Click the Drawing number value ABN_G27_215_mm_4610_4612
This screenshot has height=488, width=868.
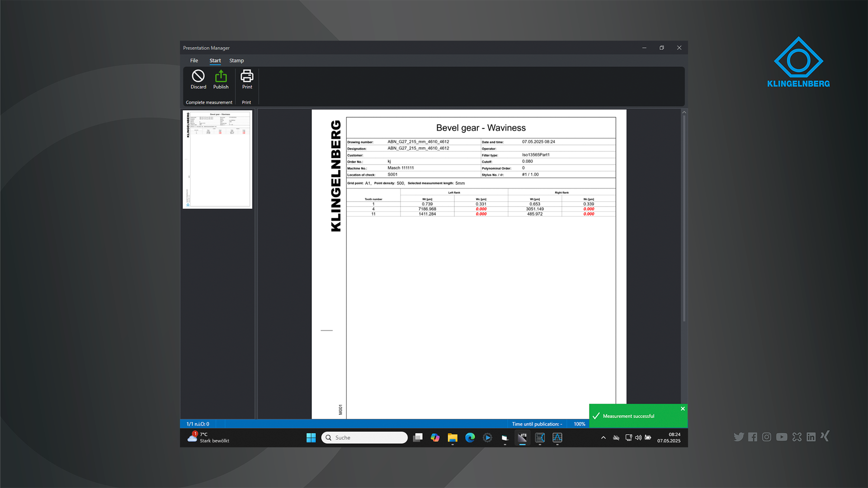(x=418, y=142)
